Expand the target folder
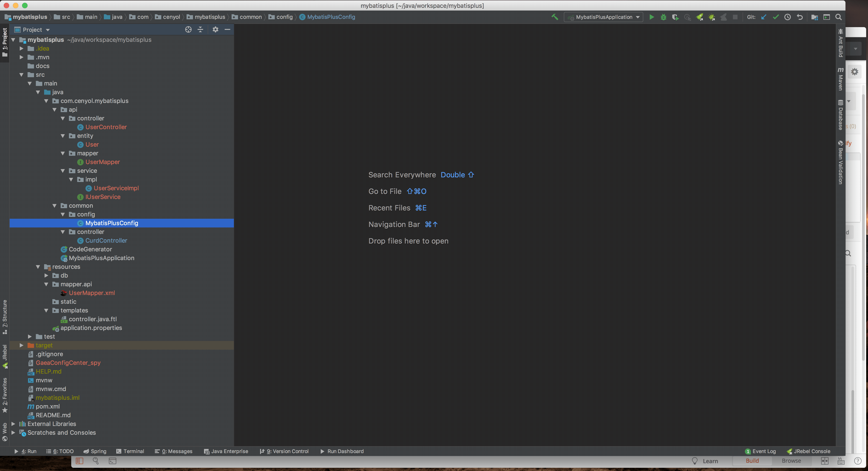868x471 pixels. coord(21,345)
